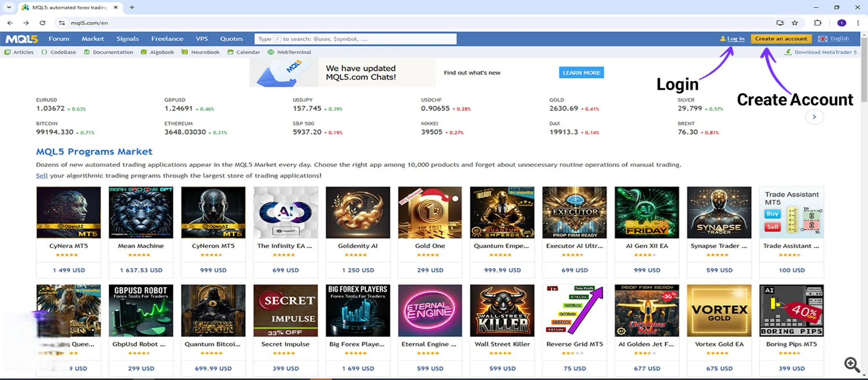This screenshot has height=380, width=868.
Task: Open GOLD quote
Action: (x=574, y=104)
